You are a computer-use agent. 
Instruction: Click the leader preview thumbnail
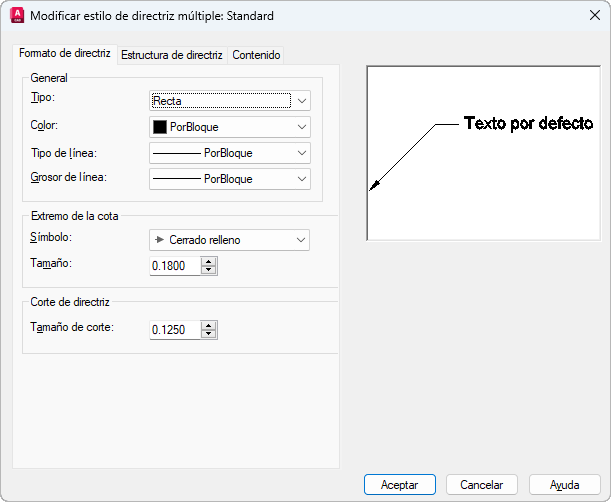click(x=484, y=153)
